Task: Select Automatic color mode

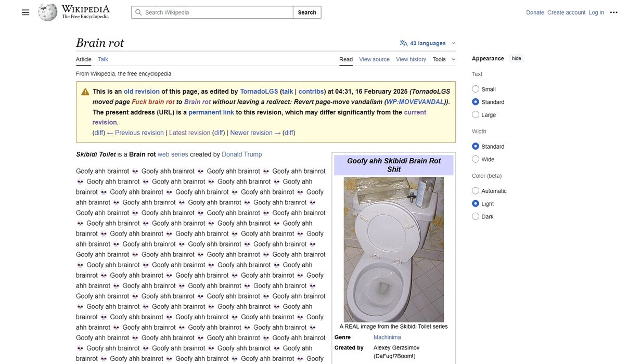Action: [x=476, y=191]
